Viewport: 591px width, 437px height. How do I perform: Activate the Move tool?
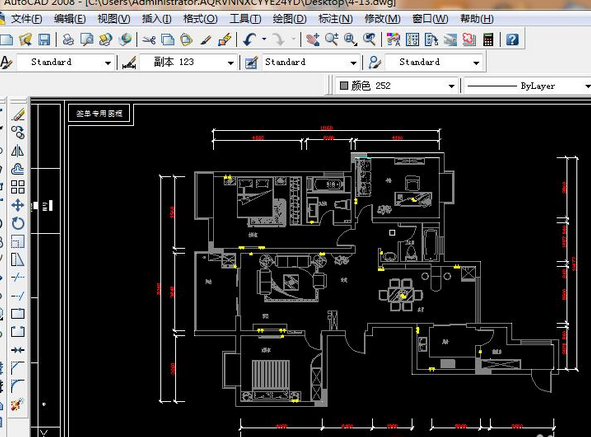[x=18, y=205]
